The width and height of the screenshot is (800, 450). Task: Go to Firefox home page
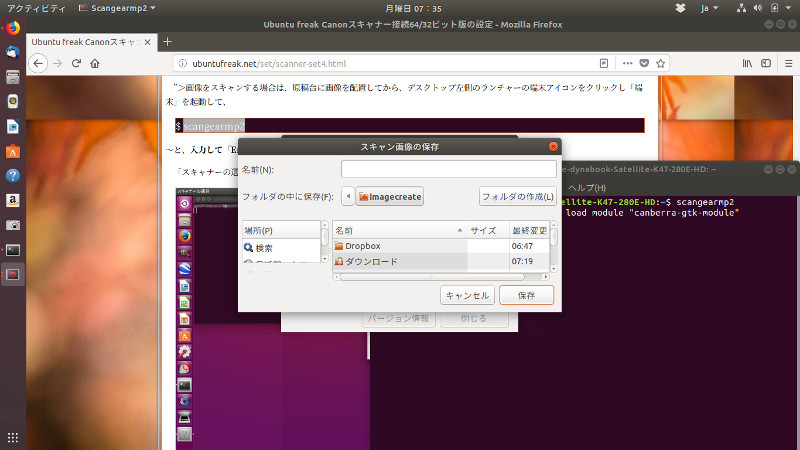point(95,63)
